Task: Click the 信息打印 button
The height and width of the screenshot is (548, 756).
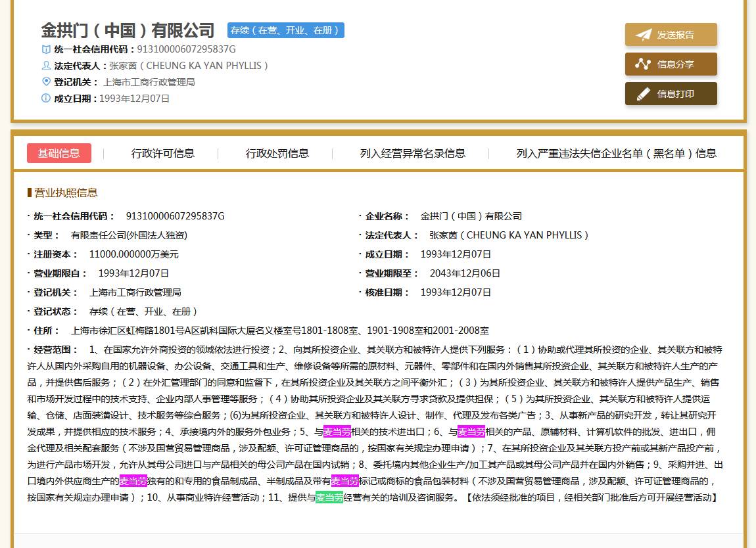Action: coord(671,93)
